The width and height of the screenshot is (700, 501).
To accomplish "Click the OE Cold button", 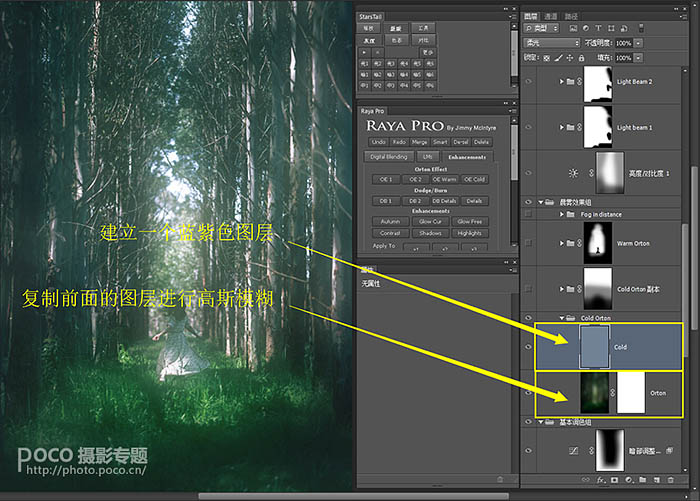I will click(x=474, y=179).
